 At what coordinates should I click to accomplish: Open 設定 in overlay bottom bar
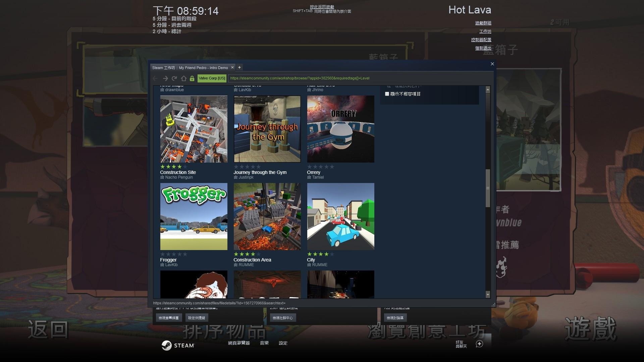(x=283, y=343)
